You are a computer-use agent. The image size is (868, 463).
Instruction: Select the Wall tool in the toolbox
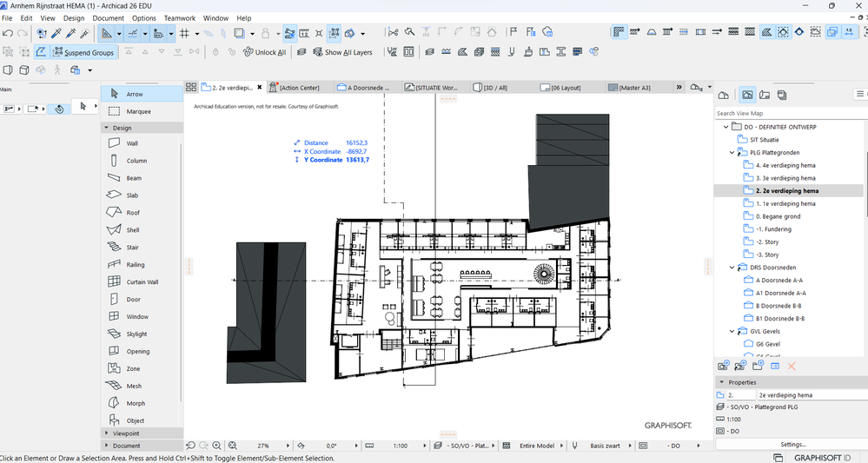point(132,143)
